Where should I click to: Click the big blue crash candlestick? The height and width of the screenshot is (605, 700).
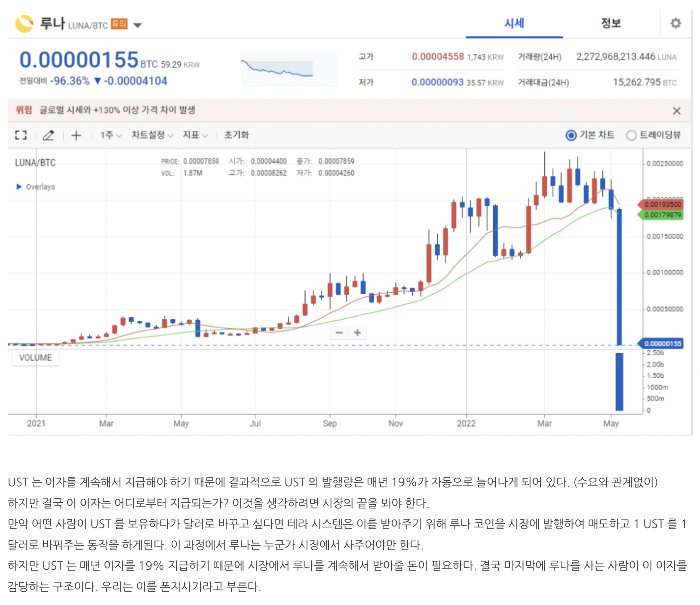619,277
